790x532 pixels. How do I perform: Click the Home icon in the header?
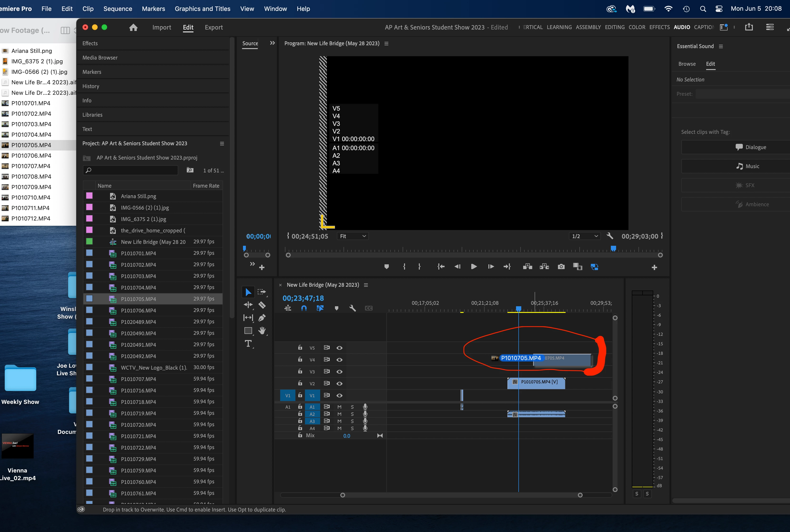click(133, 27)
